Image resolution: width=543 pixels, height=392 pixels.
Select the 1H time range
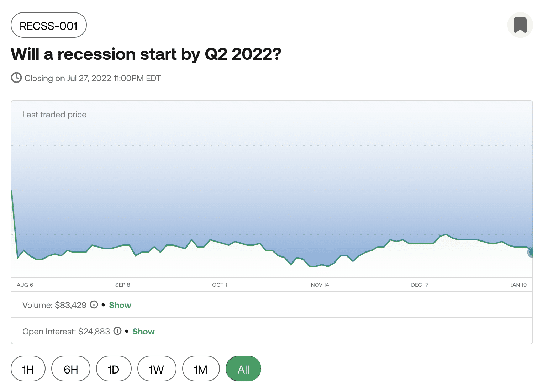(28, 369)
